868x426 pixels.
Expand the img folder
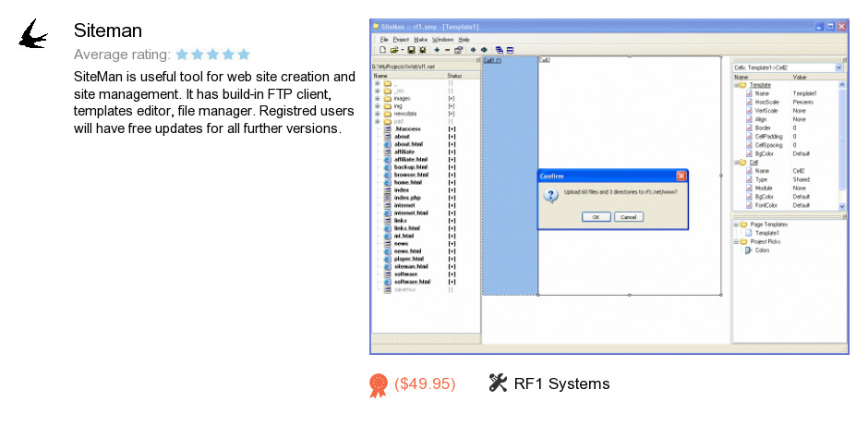[378, 106]
